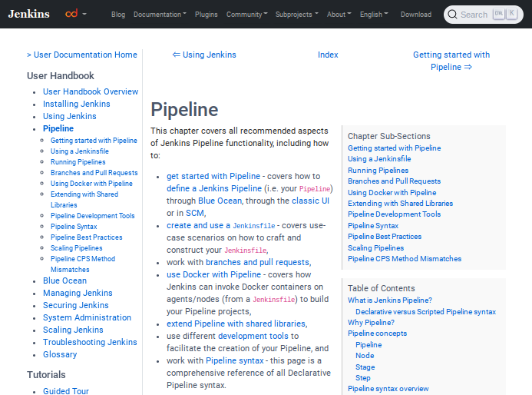This screenshot has height=395, width=532.
Task: Go to previous page Using Jenkins
Action: pyautogui.click(x=204, y=55)
